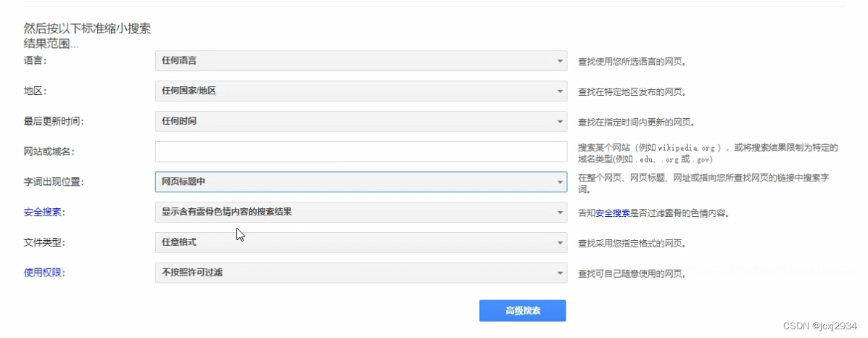The width and height of the screenshot is (868, 338).
Task: Follow the 安全搜索 link in the description text
Action: [x=612, y=213]
